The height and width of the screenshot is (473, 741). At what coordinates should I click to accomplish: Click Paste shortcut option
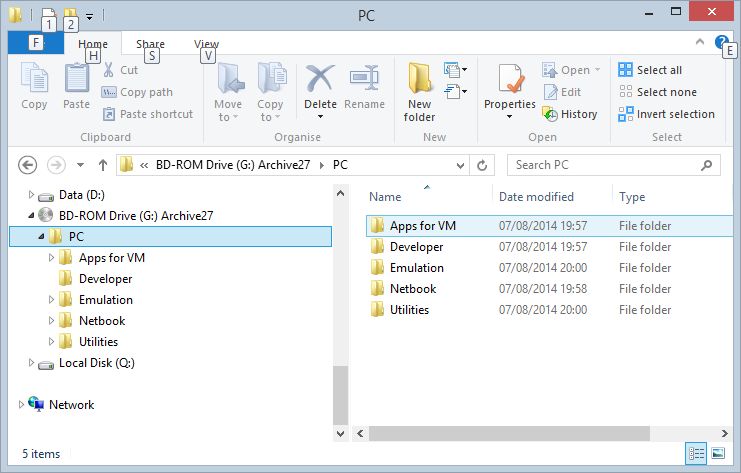[x=147, y=114]
